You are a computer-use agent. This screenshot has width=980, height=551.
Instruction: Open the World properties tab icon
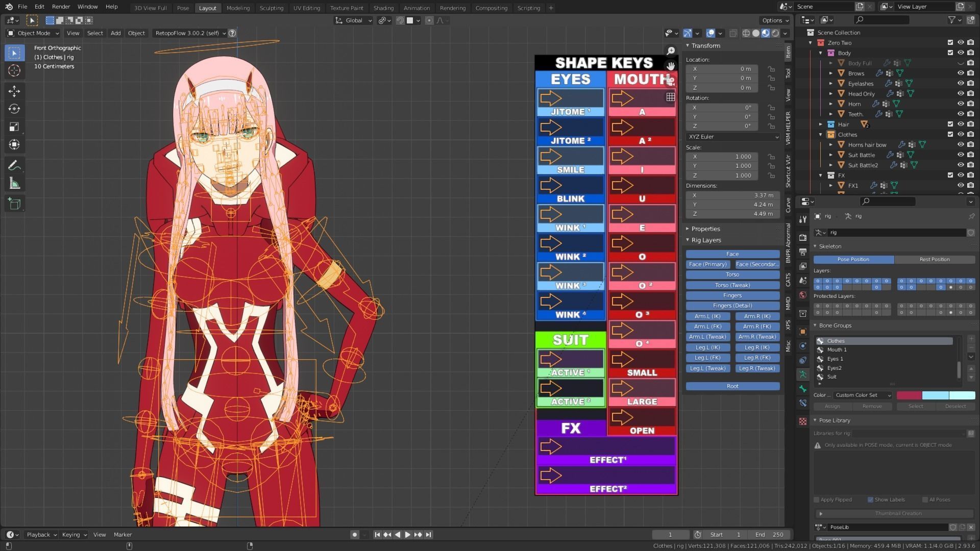point(803,295)
